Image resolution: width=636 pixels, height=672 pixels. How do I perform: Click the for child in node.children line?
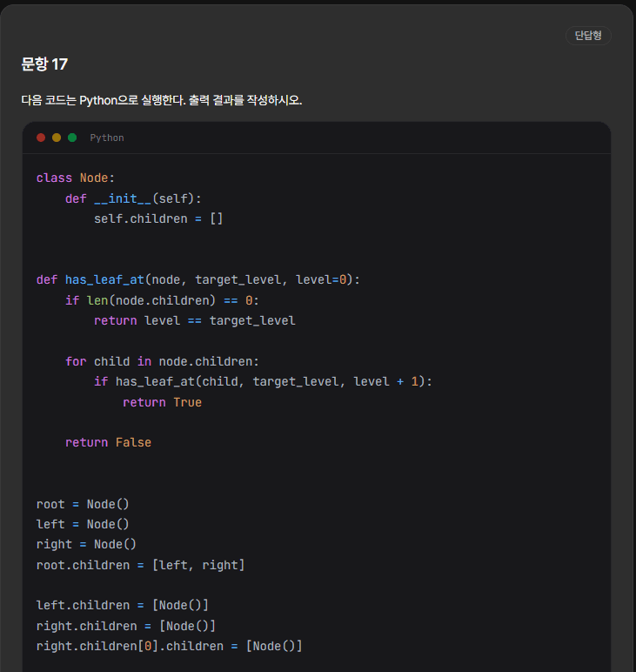[163, 362]
